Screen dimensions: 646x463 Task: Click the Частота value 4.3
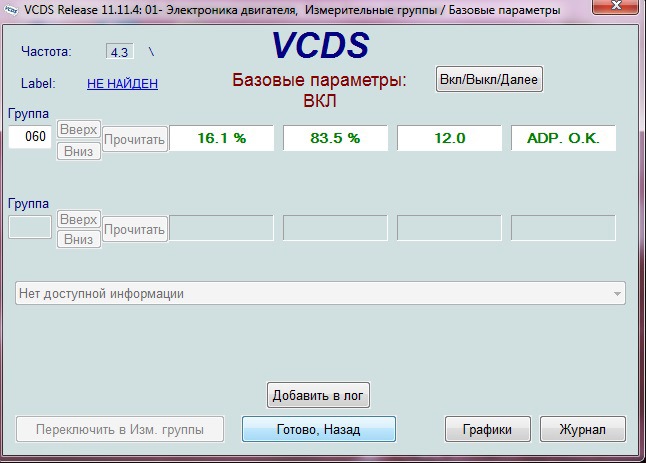tap(119, 52)
